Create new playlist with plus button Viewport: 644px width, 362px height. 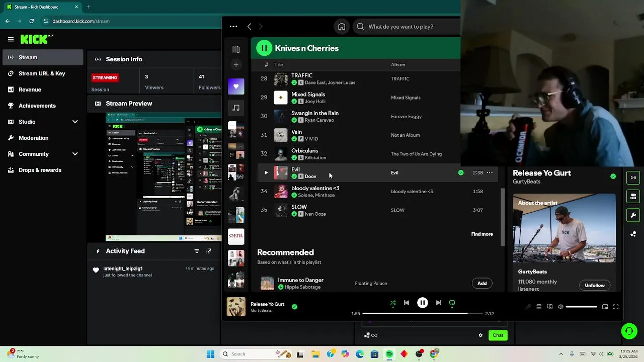tap(236, 65)
